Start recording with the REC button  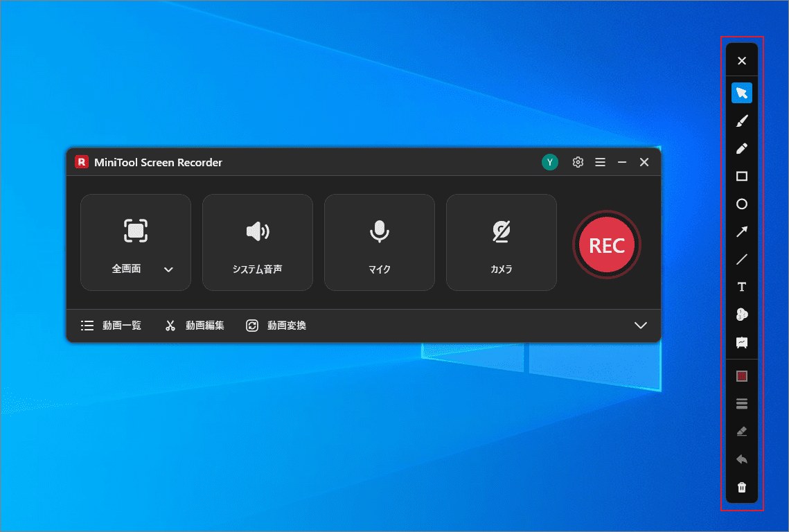tap(606, 245)
